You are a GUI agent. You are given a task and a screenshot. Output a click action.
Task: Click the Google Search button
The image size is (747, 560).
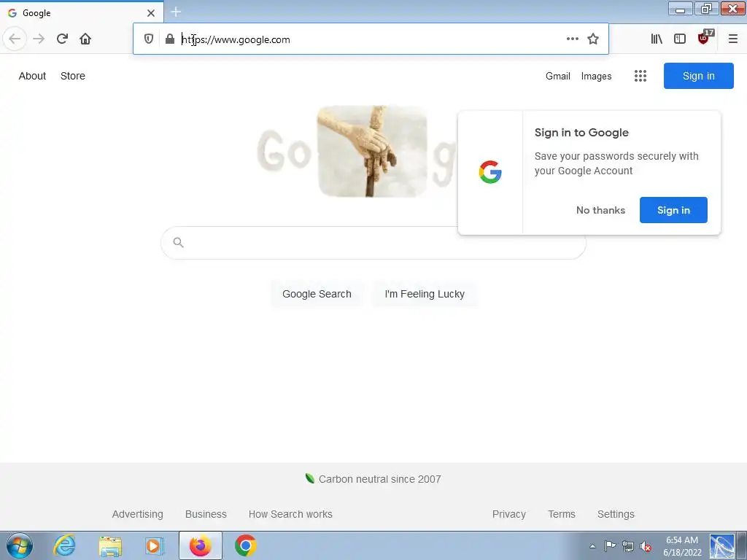tap(317, 294)
